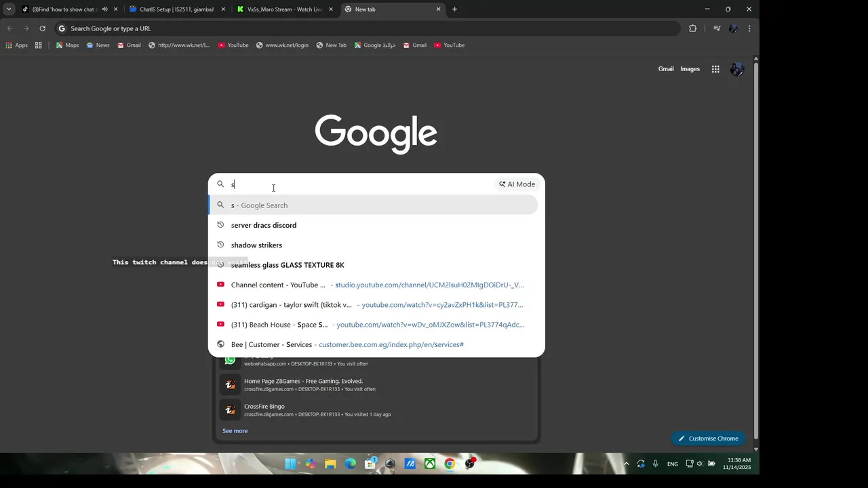Open the 'Beach House - Space S...' suggestion
Viewport: 868px width, 488px height.
(x=373, y=325)
